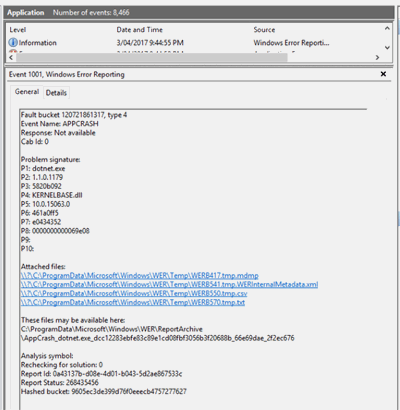
Task: Click the event list scroll down arrow
Action: 387,48
